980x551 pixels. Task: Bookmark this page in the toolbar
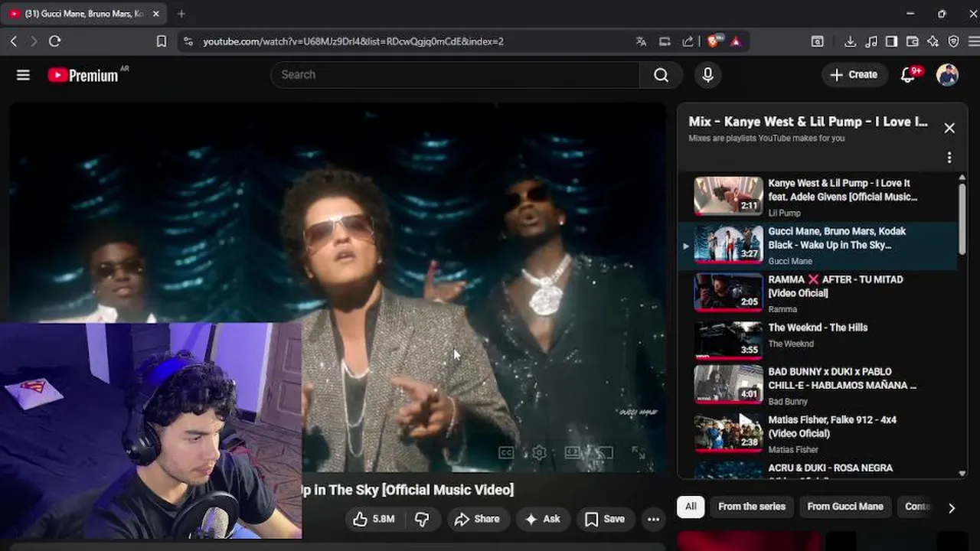[162, 41]
